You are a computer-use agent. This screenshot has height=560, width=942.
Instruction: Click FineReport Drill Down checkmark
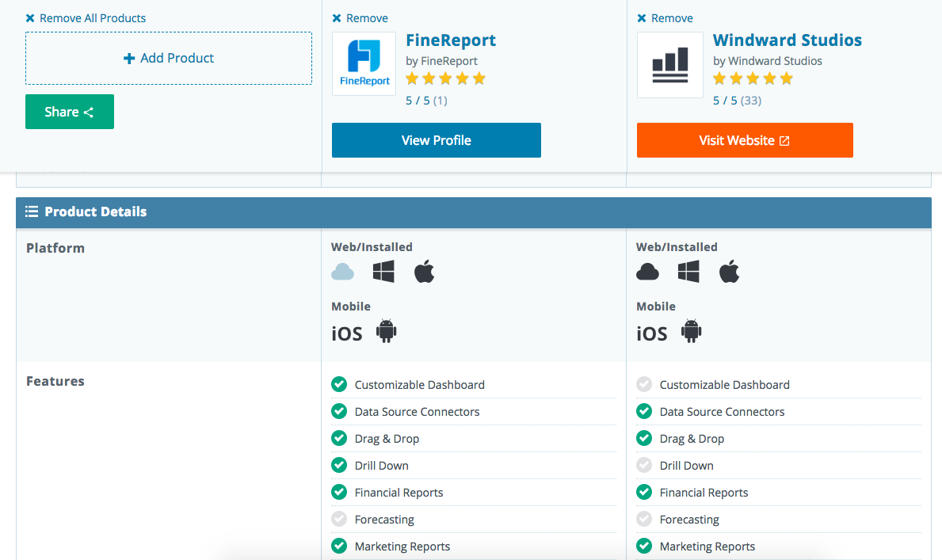[339, 465]
